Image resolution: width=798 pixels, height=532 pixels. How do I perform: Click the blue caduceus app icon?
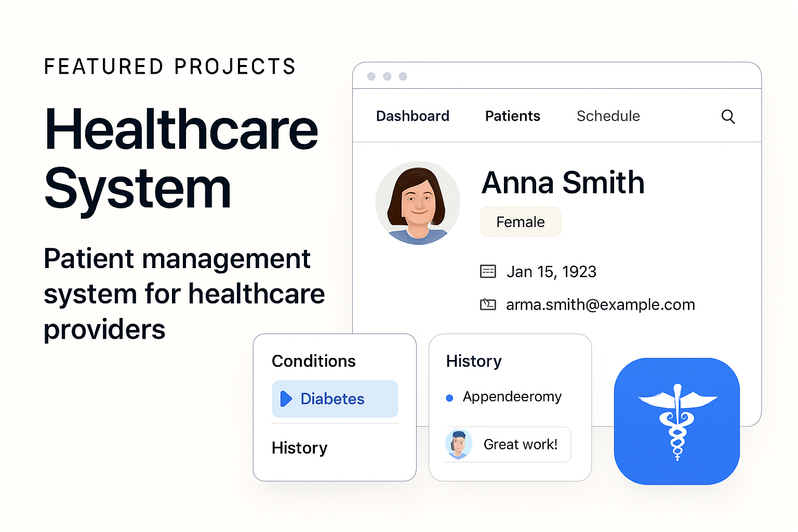[676, 421]
